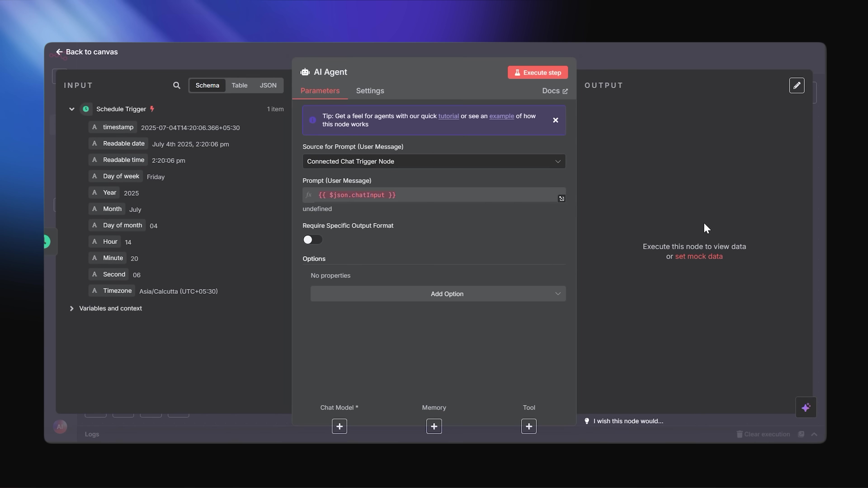Open the AI sparkle assistant button
This screenshot has width=868, height=488.
click(806, 408)
